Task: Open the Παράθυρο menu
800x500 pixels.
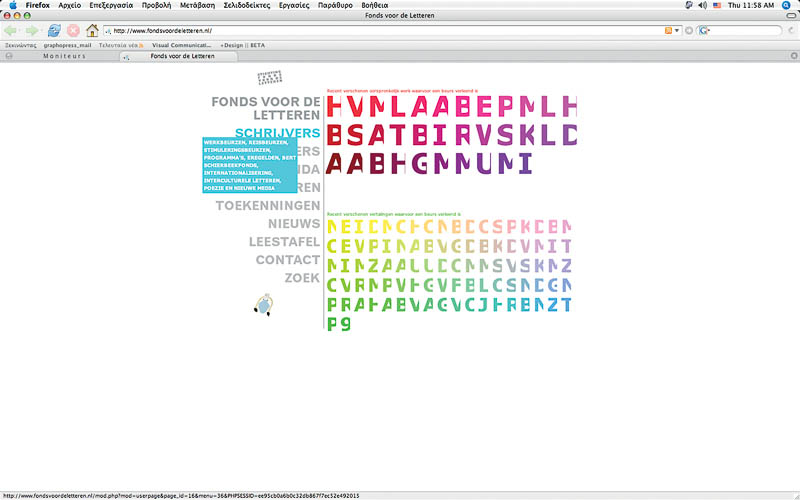Action: [335, 5]
